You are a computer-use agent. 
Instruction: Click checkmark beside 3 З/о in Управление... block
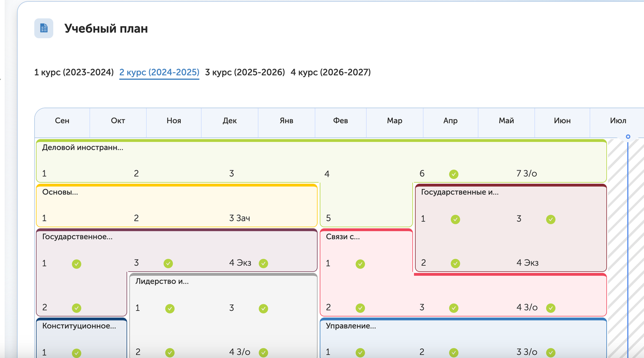coord(551,352)
